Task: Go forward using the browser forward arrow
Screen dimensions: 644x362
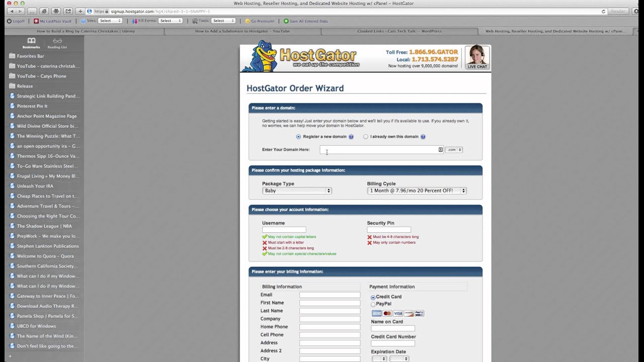Action: click(x=21, y=11)
